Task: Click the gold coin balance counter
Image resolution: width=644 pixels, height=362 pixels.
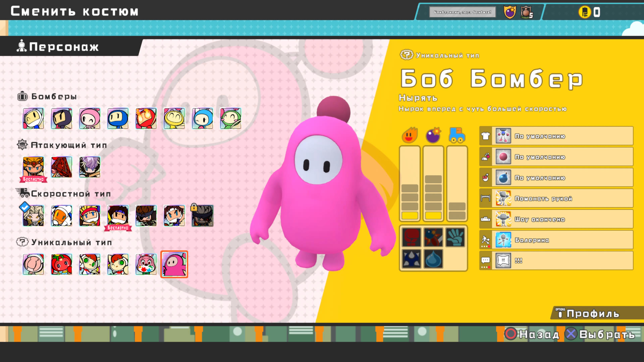Action: (589, 12)
